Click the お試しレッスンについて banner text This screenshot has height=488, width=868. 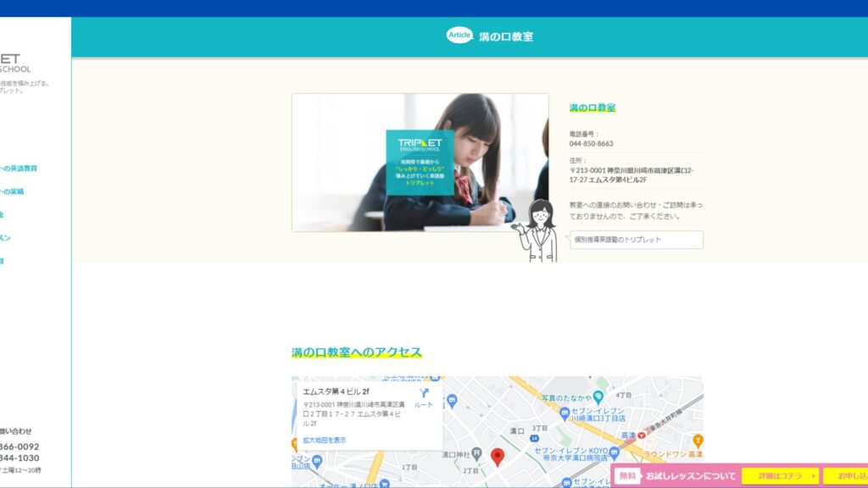[x=690, y=476]
